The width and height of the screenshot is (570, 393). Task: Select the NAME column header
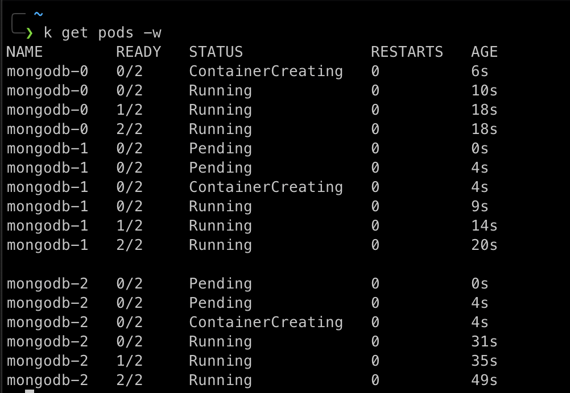(x=24, y=52)
